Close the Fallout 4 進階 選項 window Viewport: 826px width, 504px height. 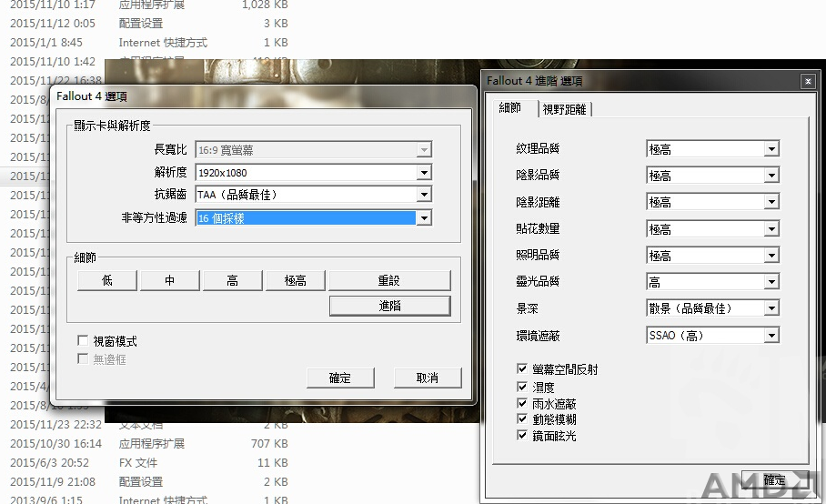pos(808,81)
